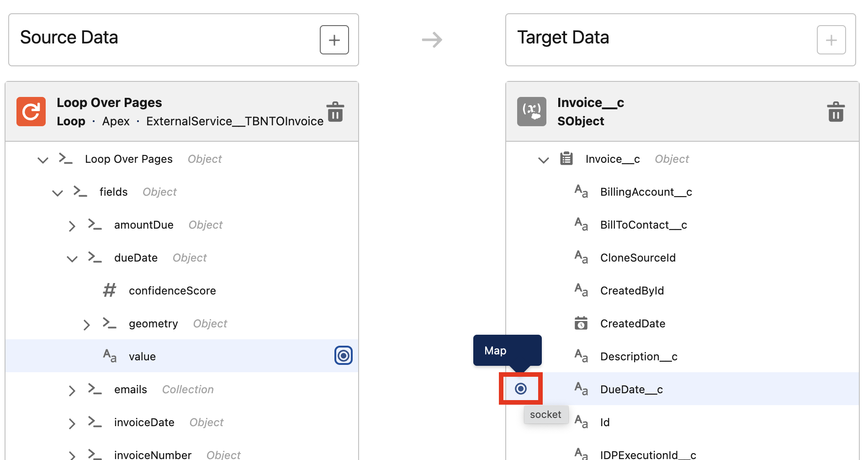868x460 pixels.
Task: Click the clipboard icon beside Invoice__c
Action: click(566, 159)
